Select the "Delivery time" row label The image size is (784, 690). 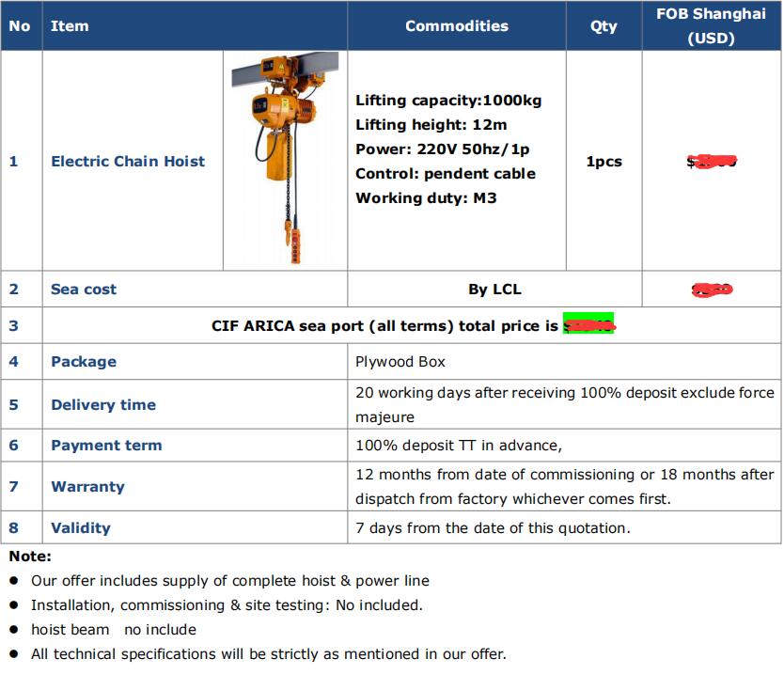click(103, 405)
